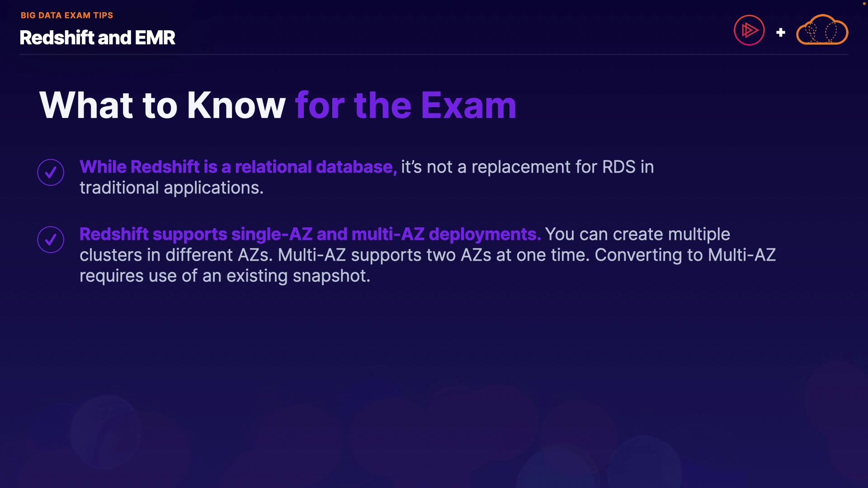Click the "clusters in different AZs." sentence
868x488 pixels.
click(176, 255)
